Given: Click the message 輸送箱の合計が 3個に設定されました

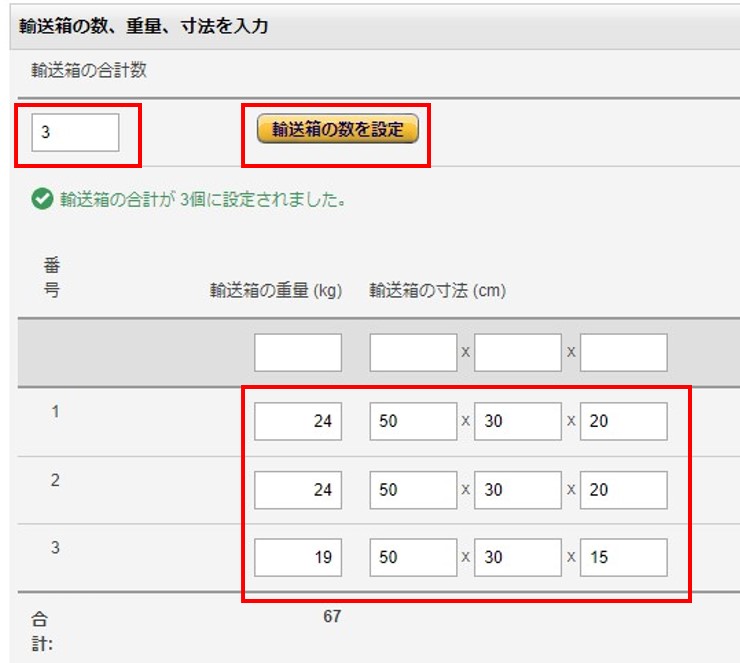Looking at the screenshot, I should tap(203, 199).
